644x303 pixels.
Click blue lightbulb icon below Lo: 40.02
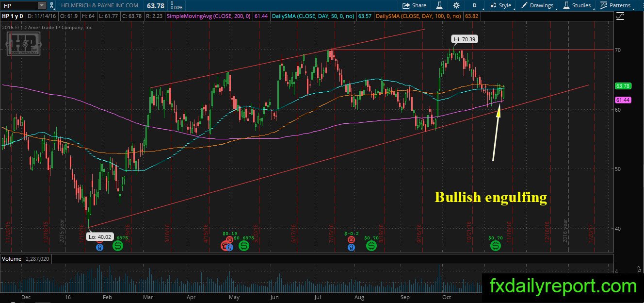pyautogui.click(x=99, y=247)
